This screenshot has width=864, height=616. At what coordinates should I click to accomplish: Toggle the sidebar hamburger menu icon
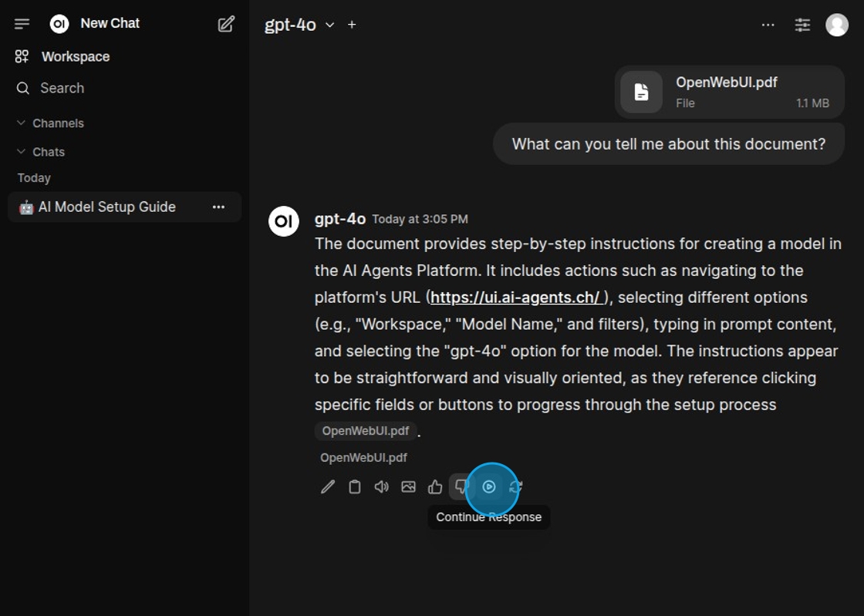click(x=22, y=24)
